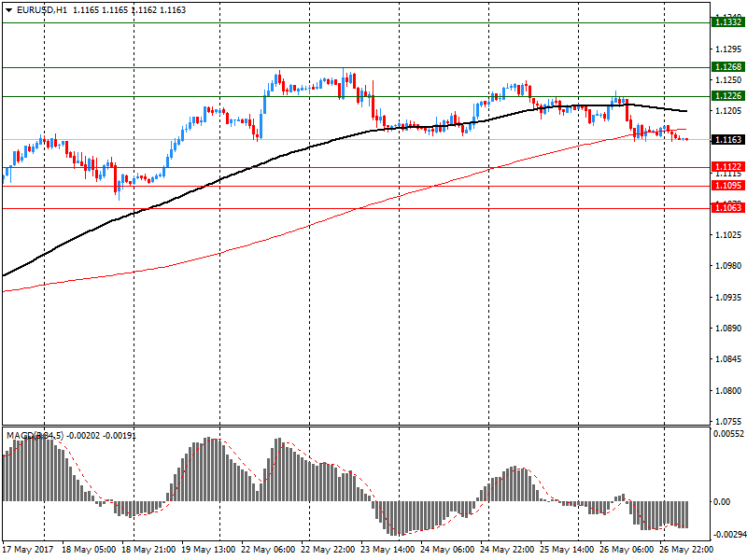Click the 1.1268 green level price tag
The height and width of the screenshot is (560, 747).
tap(728, 67)
